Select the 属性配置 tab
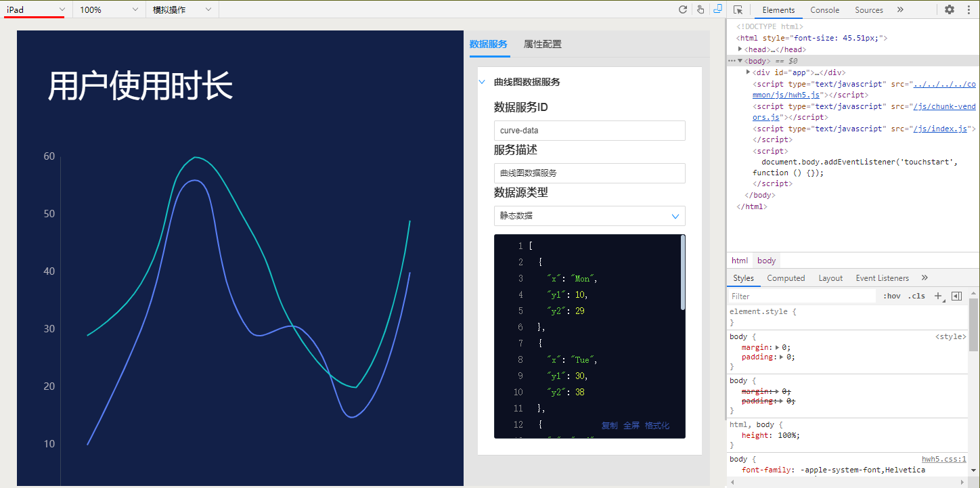The width and height of the screenshot is (980, 488). click(542, 44)
